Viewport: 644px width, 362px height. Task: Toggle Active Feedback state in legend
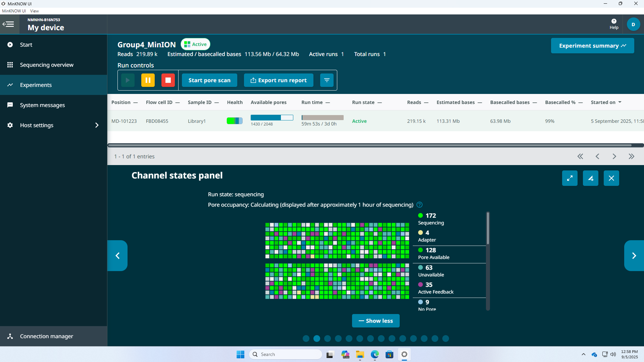[435, 288]
